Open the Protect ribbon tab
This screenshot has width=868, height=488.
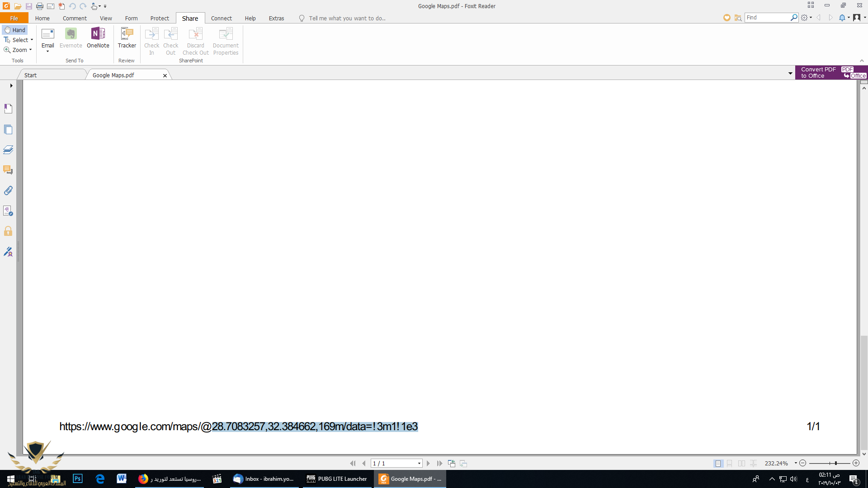click(160, 19)
